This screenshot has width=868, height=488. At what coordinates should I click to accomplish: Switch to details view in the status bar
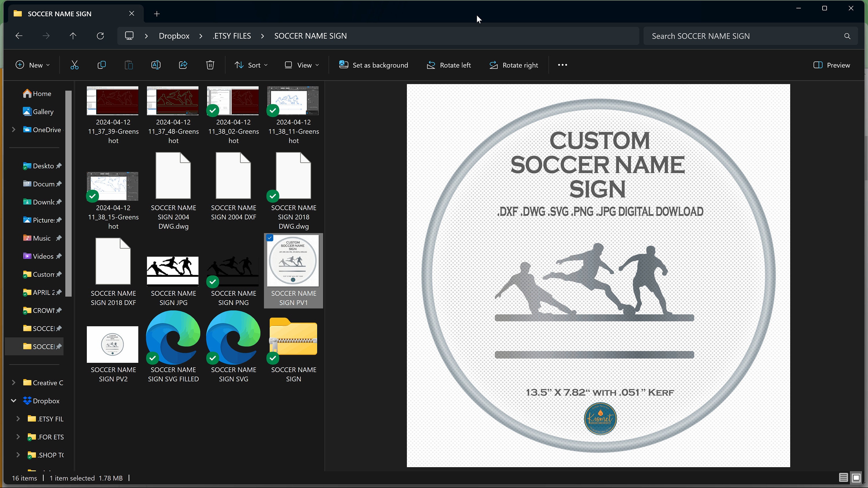pos(844,477)
